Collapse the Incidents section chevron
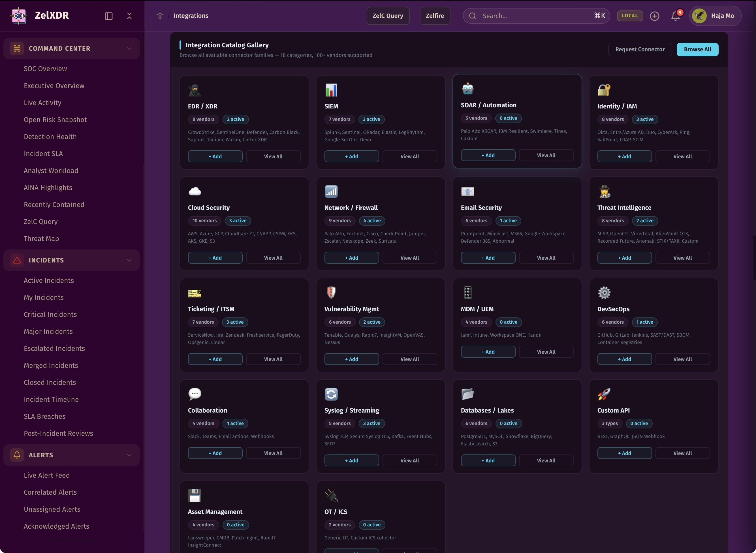Image resolution: width=756 pixels, height=553 pixels. (129, 260)
